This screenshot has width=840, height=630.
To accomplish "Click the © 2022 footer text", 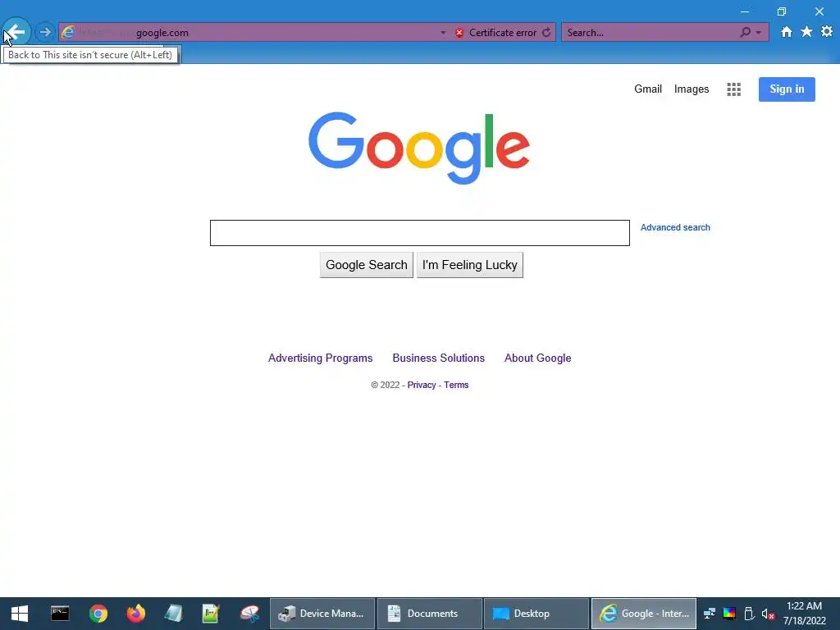I will [x=386, y=385].
